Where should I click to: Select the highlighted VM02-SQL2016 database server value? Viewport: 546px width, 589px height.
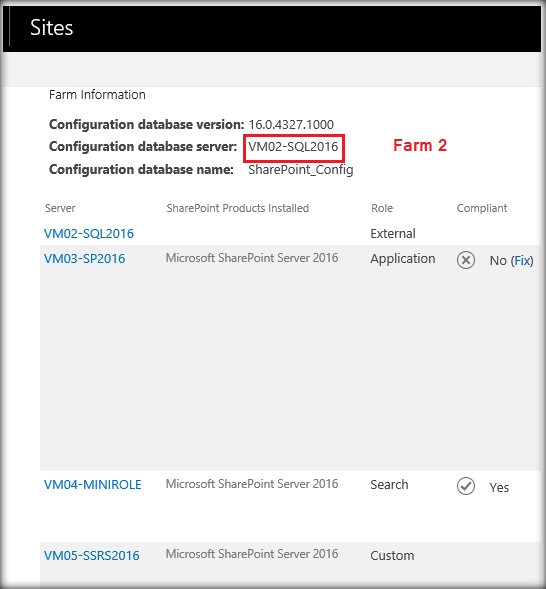(293, 146)
